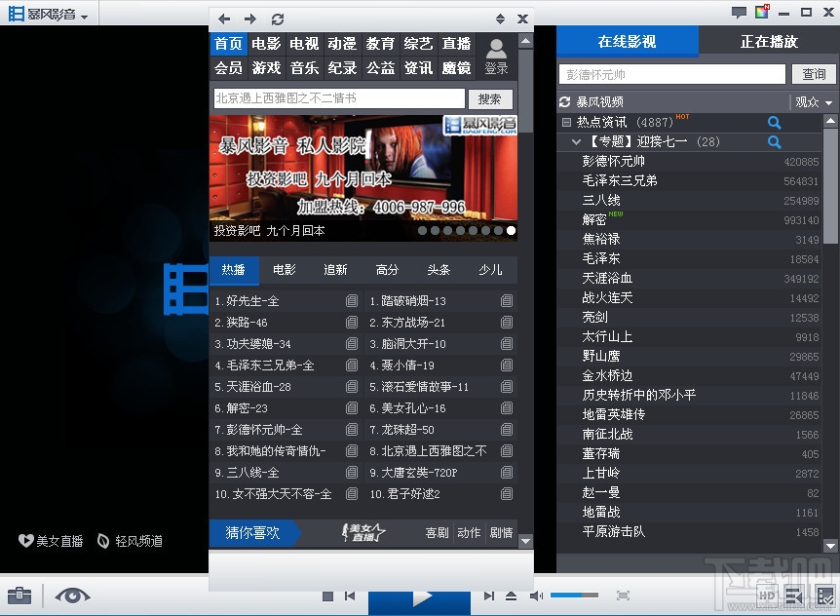This screenshot has width=840, height=616.
Task: Mute audio using the speaker icon
Action: coord(537,596)
